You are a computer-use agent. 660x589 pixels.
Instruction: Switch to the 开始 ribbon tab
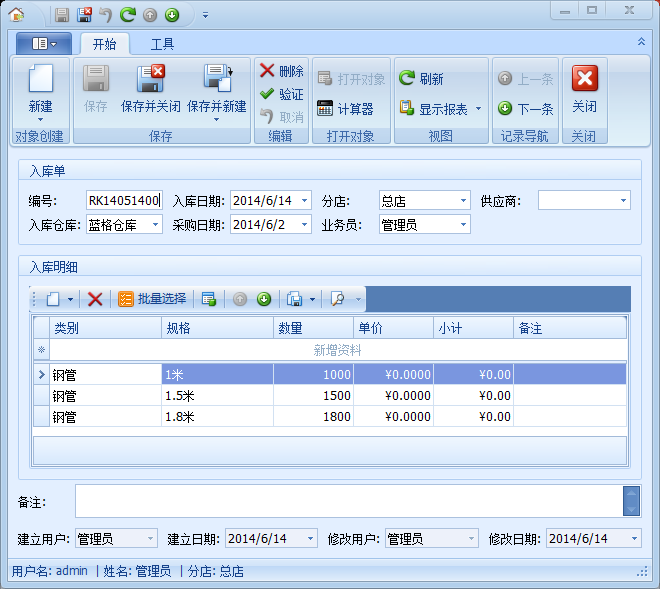[104, 44]
